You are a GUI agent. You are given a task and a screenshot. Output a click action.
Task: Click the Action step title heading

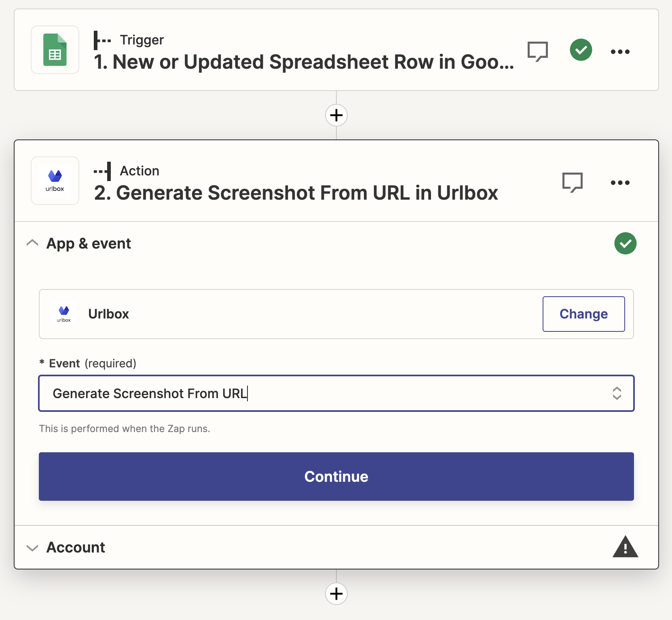point(296,193)
